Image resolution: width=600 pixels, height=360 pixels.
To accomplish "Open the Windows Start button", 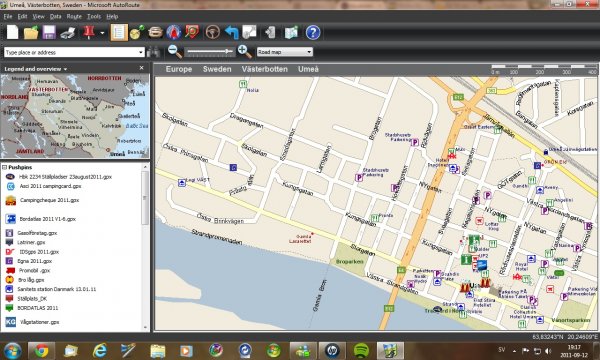I will tap(12, 350).
